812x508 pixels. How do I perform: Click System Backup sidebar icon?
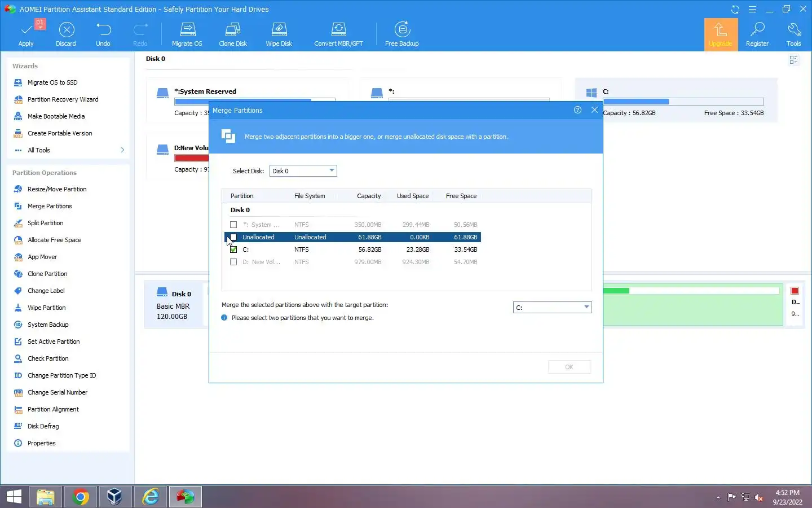(18, 325)
